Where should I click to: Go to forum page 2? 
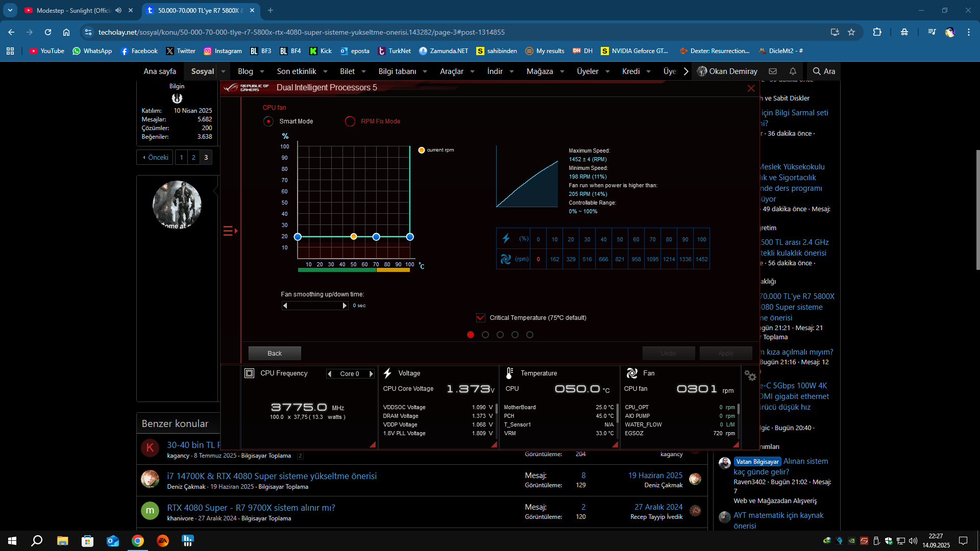193,157
